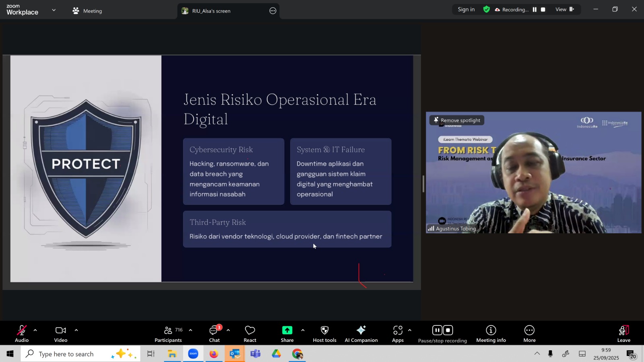Expand the Share options arrow
Viewport: 644px width, 362px height.
tap(303, 330)
